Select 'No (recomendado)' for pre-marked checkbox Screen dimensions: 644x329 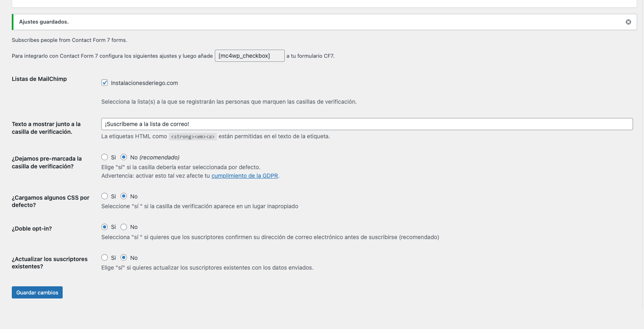(124, 157)
